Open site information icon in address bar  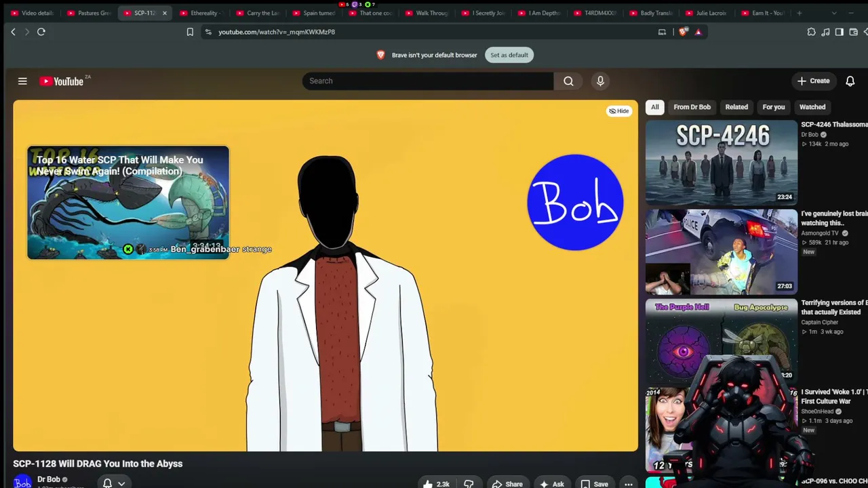point(208,32)
